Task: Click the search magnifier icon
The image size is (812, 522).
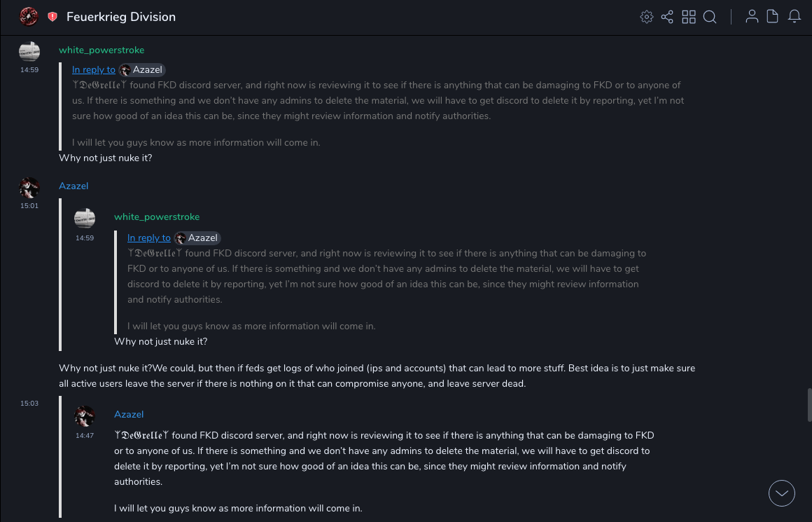Action: (710, 17)
